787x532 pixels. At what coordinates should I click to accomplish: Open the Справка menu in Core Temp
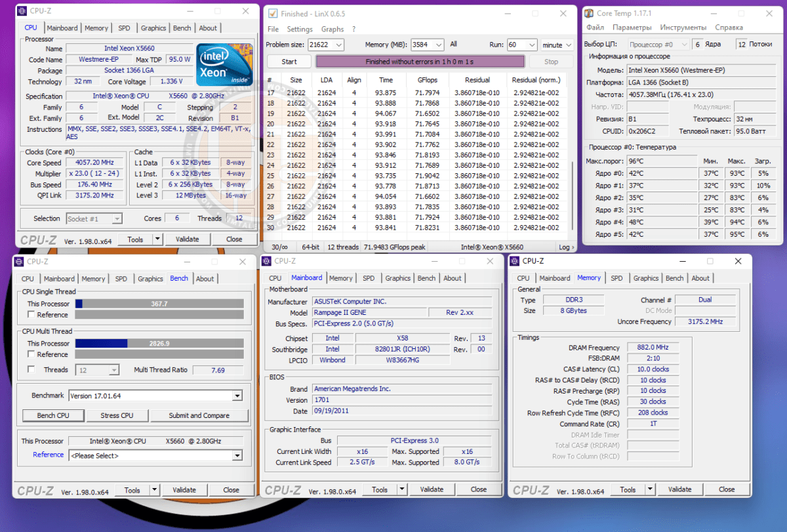pos(729,28)
